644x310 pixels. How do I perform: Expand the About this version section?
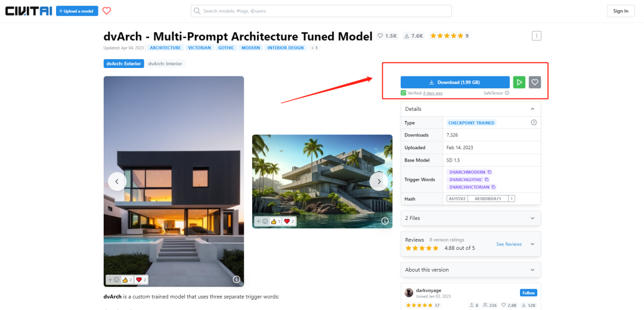tap(470, 270)
